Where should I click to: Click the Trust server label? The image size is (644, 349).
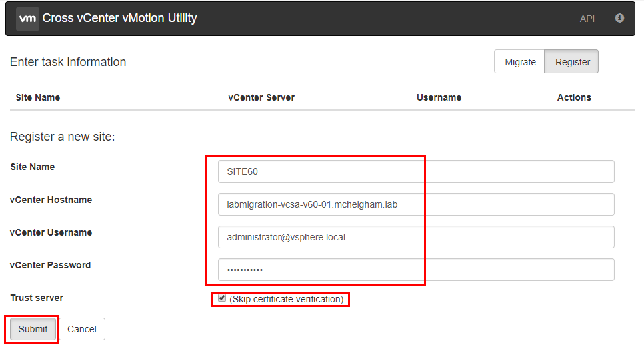(x=37, y=298)
